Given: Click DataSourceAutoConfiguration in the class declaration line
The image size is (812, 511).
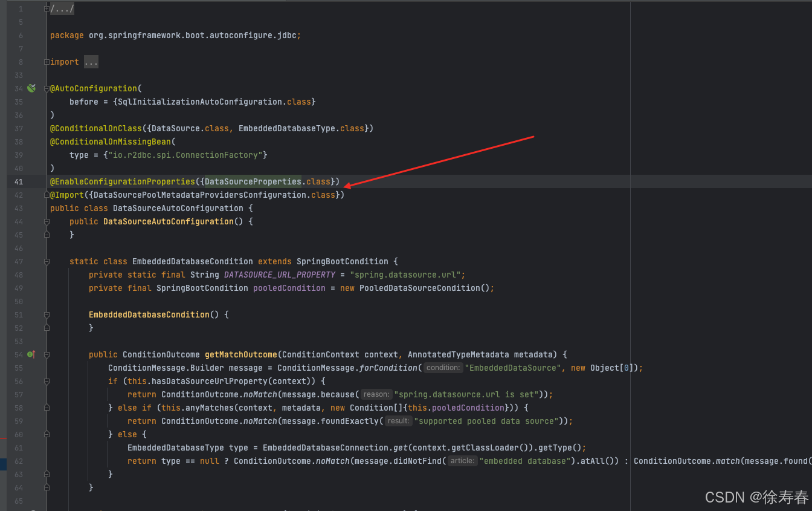Looking at the screenshot, I should [x=178, y=208].
